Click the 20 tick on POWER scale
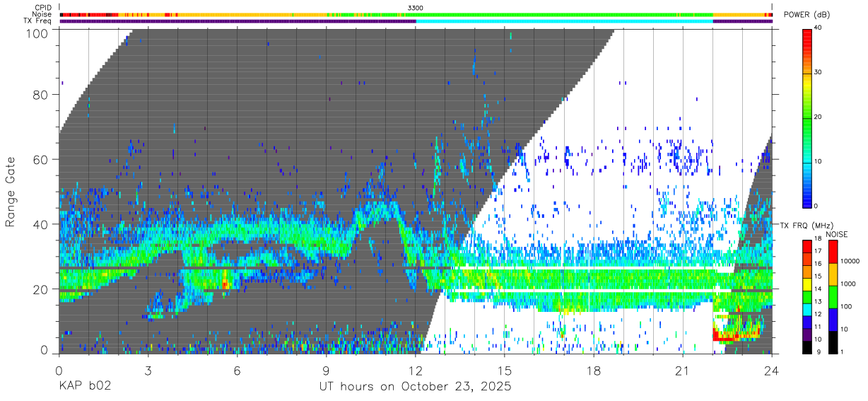Screen dimensions: 868x401 [x=818, y=117]
